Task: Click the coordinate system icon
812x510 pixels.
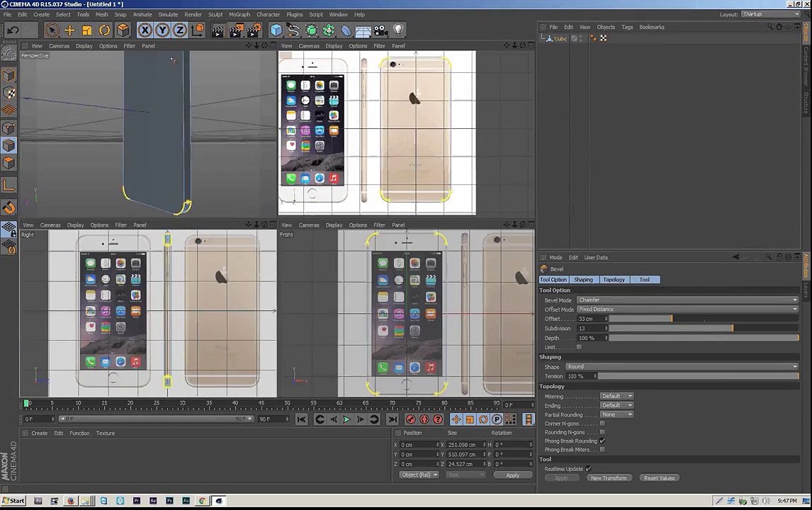Action: [x=197, y=30]
